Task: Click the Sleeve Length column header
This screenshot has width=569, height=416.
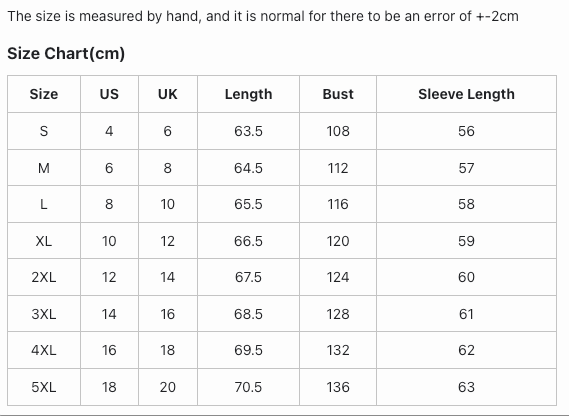Action: coord(466,94)
